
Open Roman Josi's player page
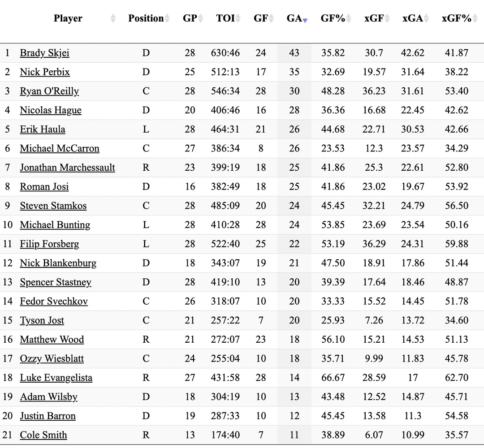[44, 186]
